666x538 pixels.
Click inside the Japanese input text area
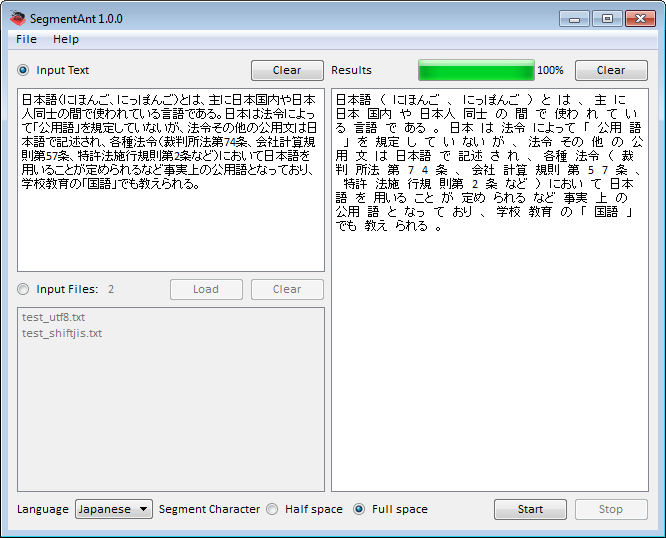click(170, 220)
